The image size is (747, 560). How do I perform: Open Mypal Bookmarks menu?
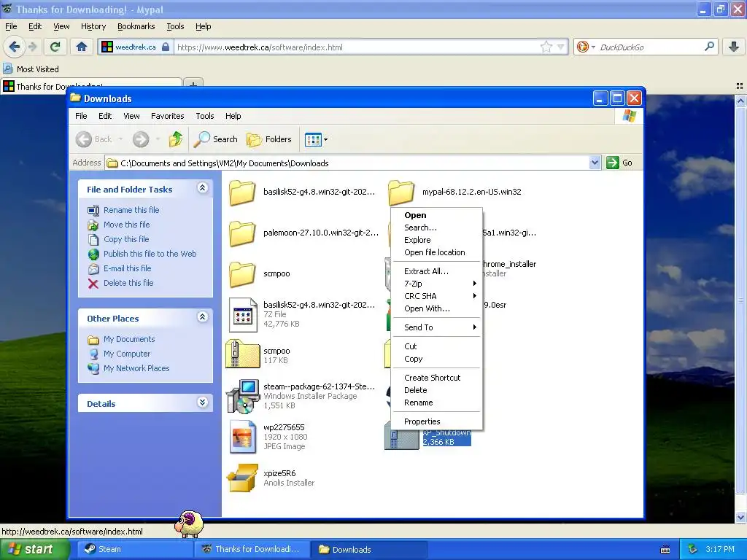pos(136,26)
